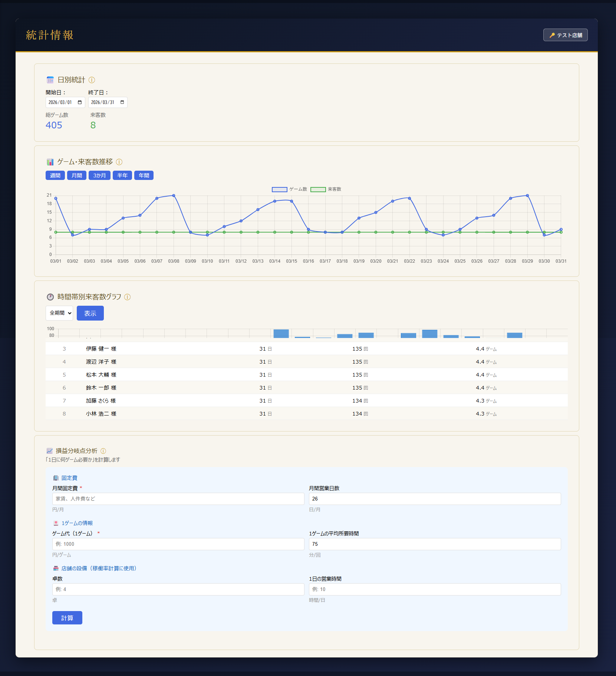Screen dimensions: 616x676
Task: Toggle the 来客数 legend swatch
Action: pos(318,190)
